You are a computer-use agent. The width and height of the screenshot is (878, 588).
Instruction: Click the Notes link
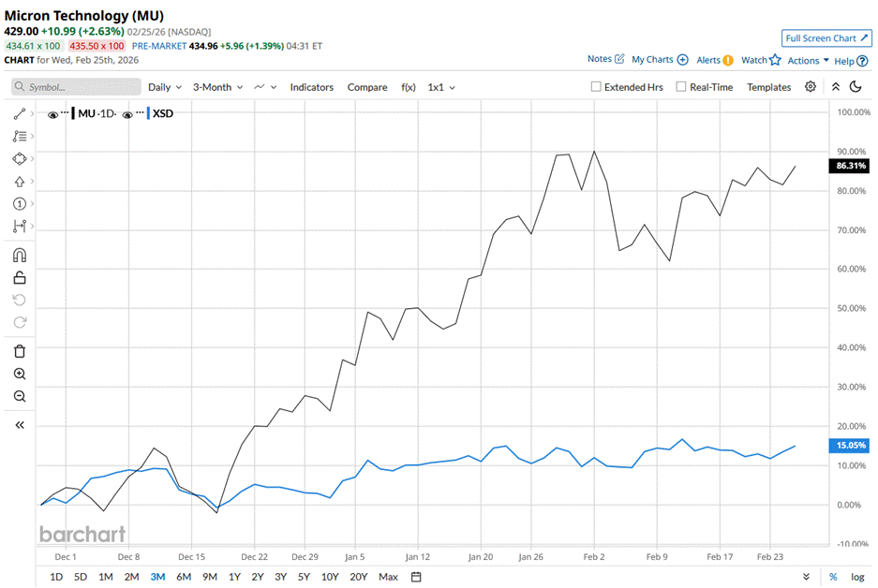(599, 59)
